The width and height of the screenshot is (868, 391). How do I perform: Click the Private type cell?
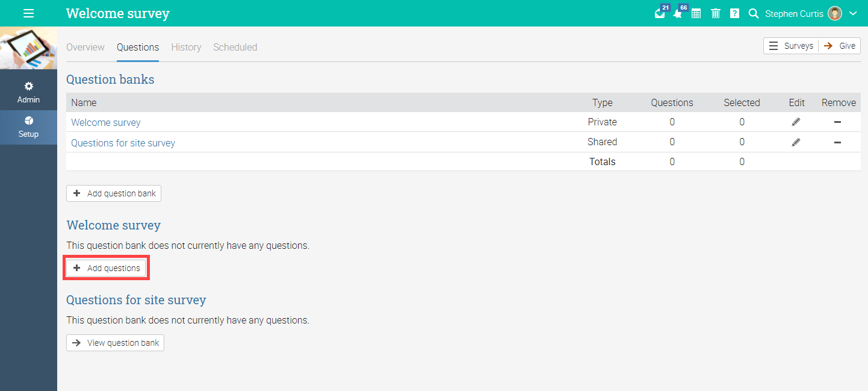click(603, 122)
